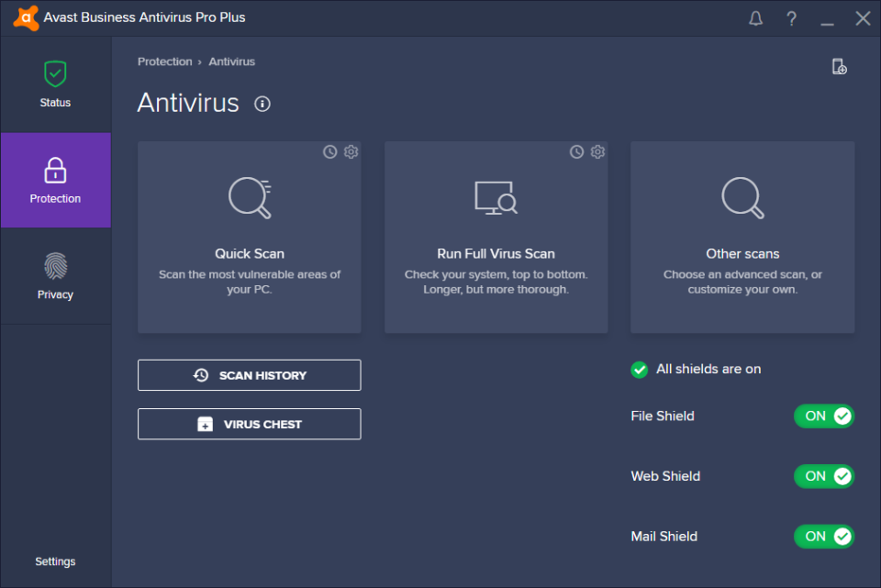This screenshot has height=588, width=881.
Task: Turn off the File Shield
Action: pyautogui.click(x=824, y=416)
